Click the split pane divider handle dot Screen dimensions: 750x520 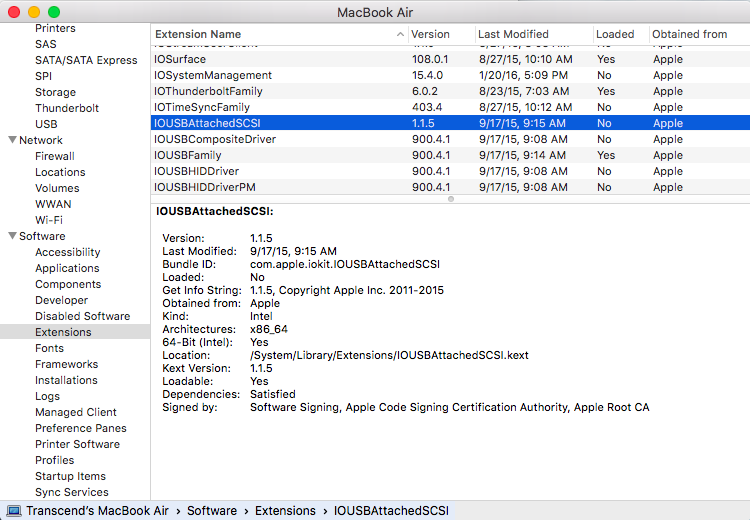click(x=451, y=199)
